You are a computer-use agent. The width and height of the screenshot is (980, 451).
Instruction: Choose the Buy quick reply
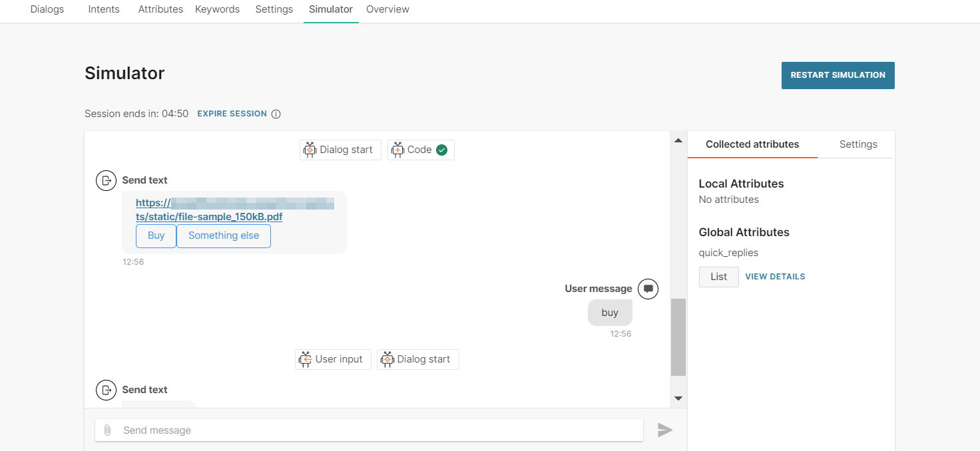pos(156,236)
